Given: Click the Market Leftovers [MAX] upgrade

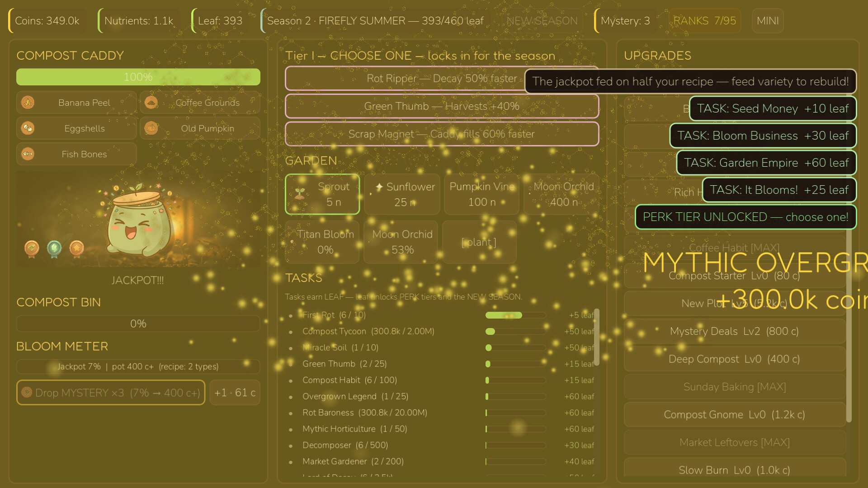Looking at the screenshot, I should [x=735, y=442].
